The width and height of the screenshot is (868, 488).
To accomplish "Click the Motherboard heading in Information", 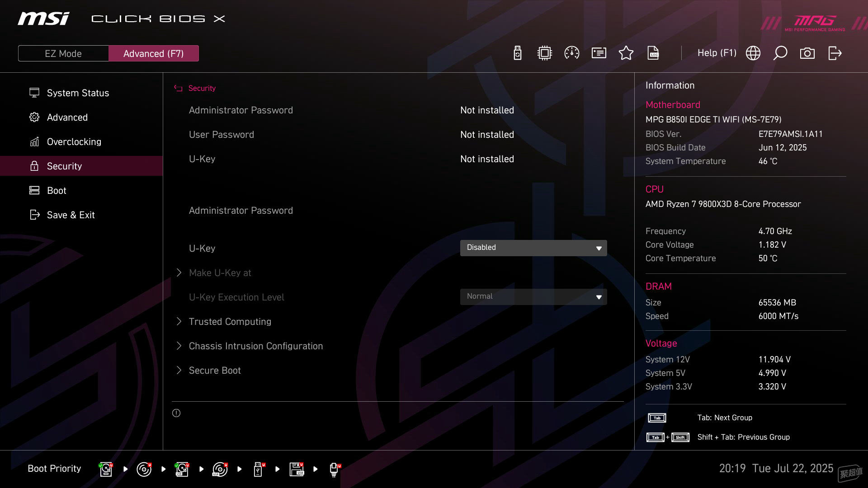I will coord(673,104).
